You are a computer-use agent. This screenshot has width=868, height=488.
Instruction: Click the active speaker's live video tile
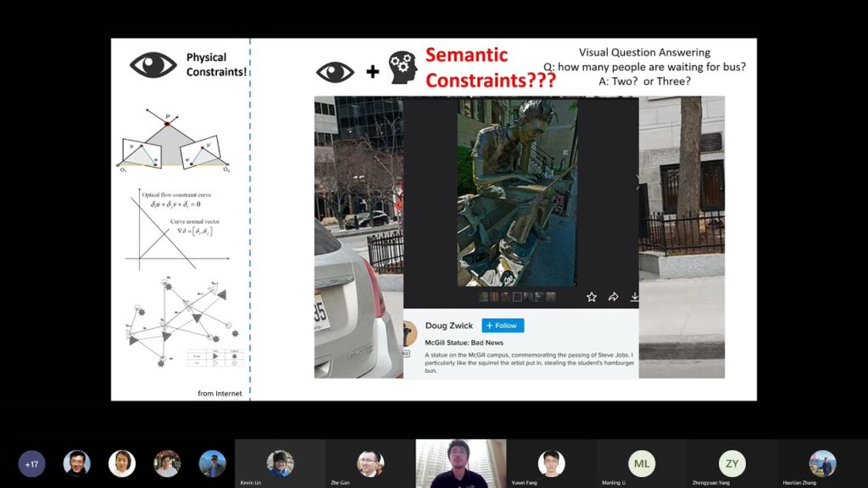pyautogui.click(x=460, y=463)
